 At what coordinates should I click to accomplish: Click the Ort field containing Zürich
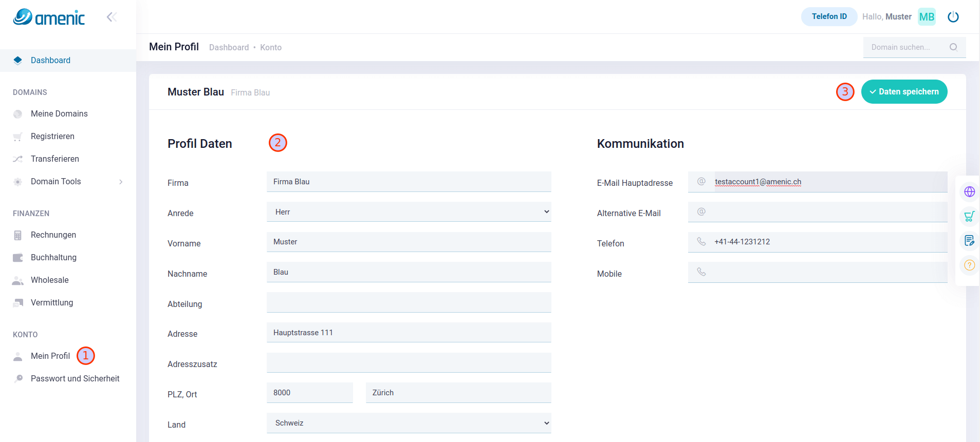pos(458,393)
